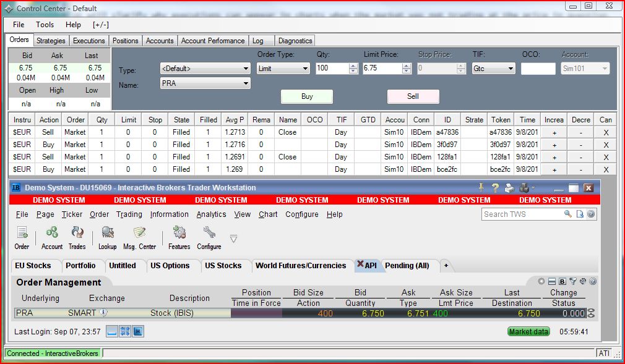Viewport: 625px width, 364px height.
Task: Open the Configure wrench icon in TWS toolbar
Action: pos(209,232)
